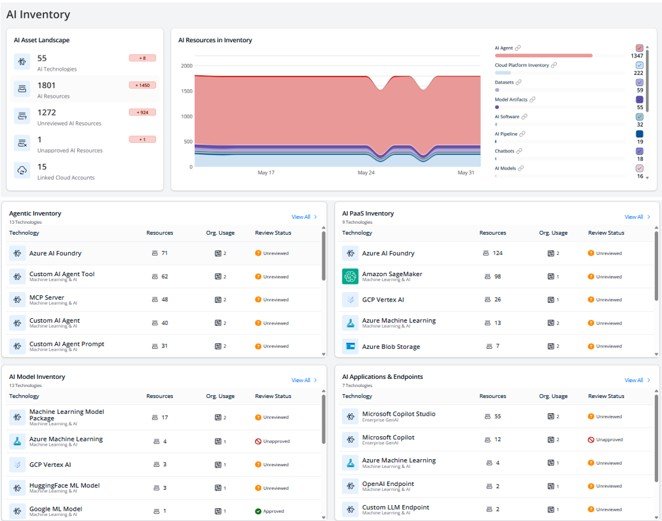Viewport: 662px width, 521px height.
Task: Click the Unreviewed AI Resources icon
Action: pyautogui.click(x=22, y=116)
